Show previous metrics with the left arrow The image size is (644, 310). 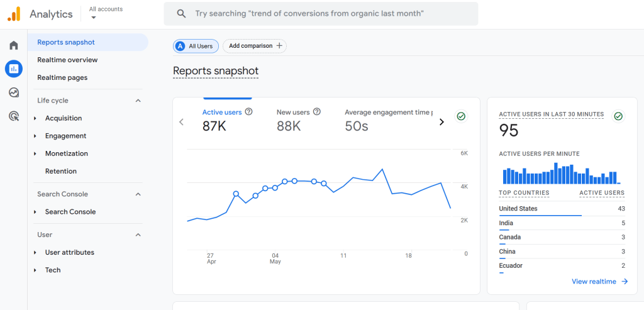tap(182, 122)
